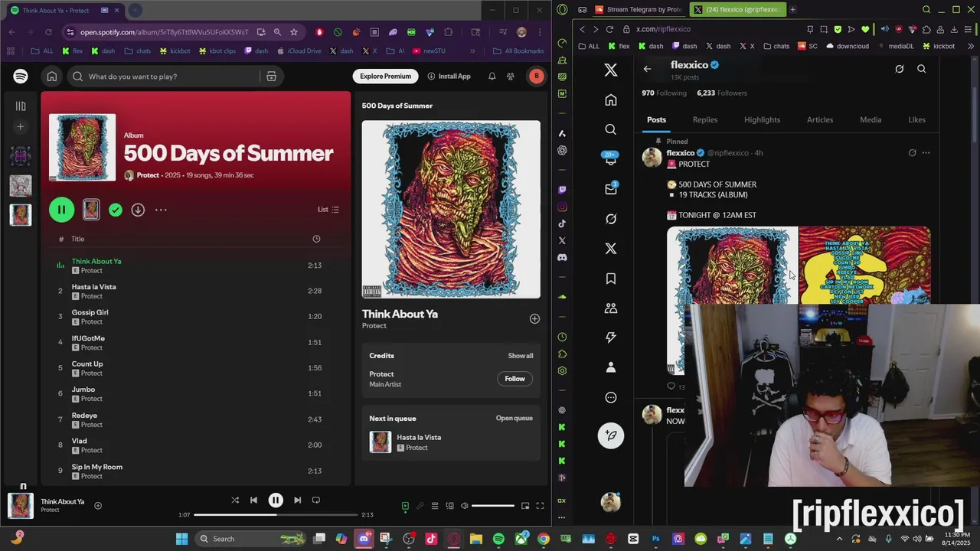Open X Communities icon

pyautogui.click(x=610, y=308)
